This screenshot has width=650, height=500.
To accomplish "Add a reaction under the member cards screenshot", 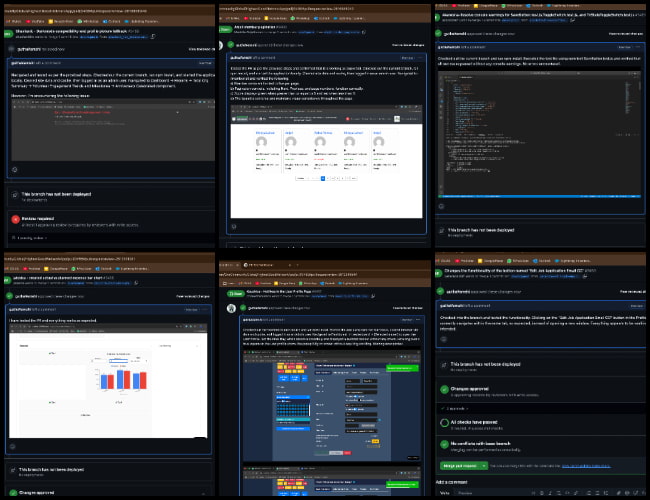I will [234, 227].
